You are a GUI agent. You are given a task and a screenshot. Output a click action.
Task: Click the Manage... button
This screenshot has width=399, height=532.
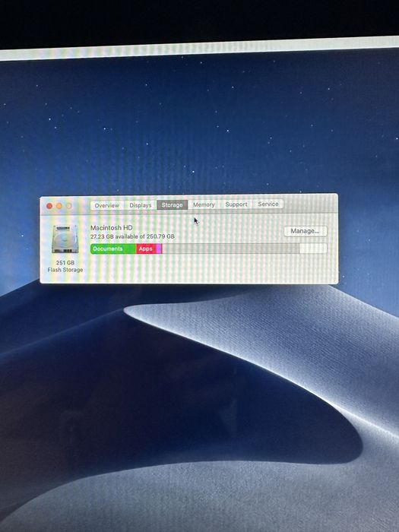pyautogui.click(x=305, y=231)
